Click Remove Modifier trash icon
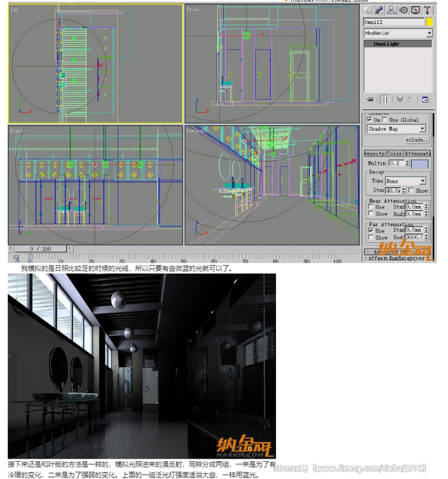Screen dimensions: 448x479 (x=410, y=100)
